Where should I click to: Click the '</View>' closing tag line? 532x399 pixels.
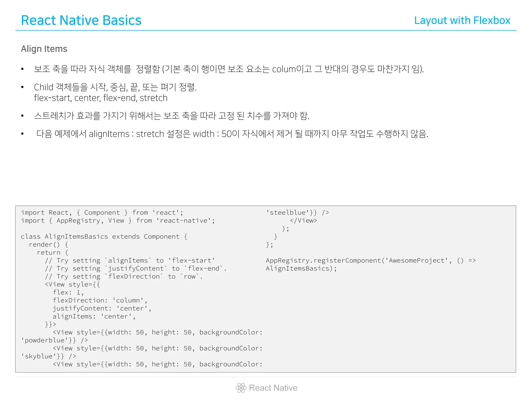303,221
